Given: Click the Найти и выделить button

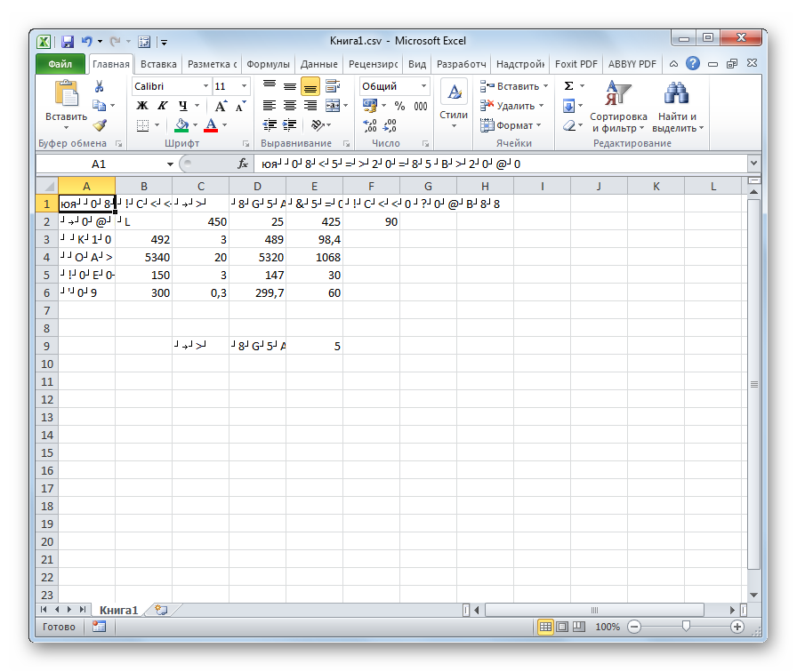Looking at the screenshot, I should 678,107.
